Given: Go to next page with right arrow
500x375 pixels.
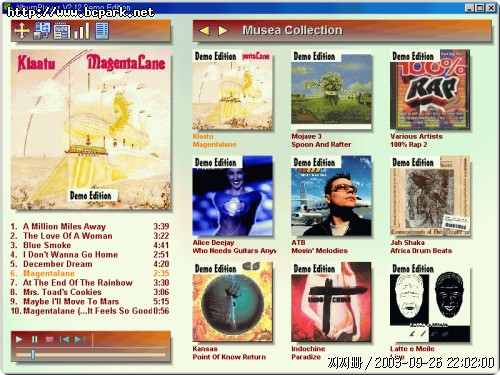Looking at the screenshot, I should click(223, 31).
